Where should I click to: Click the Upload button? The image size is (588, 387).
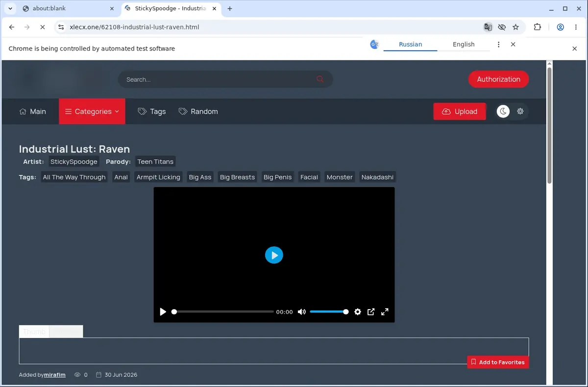460,112
